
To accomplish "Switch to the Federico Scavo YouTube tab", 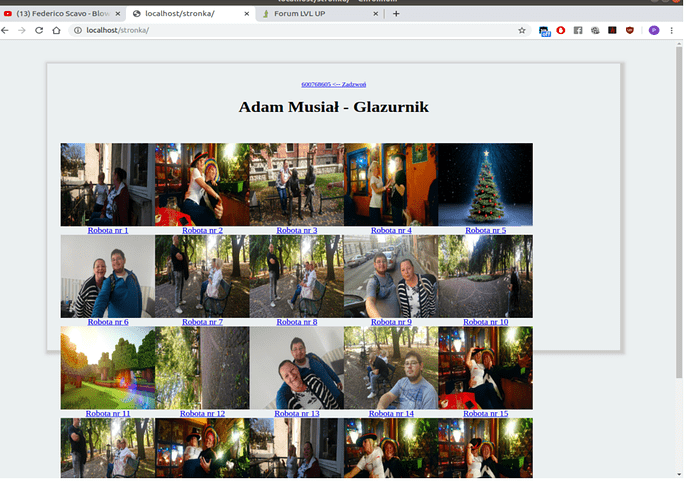I will (60, 14).
